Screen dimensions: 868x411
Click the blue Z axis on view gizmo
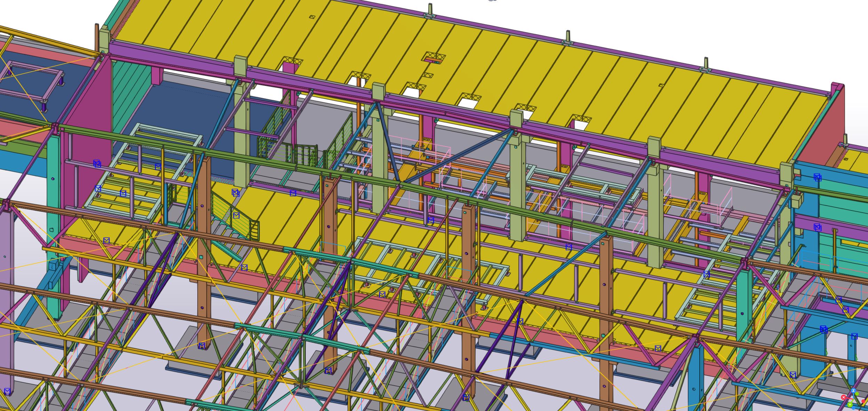[x=853, y=390]
